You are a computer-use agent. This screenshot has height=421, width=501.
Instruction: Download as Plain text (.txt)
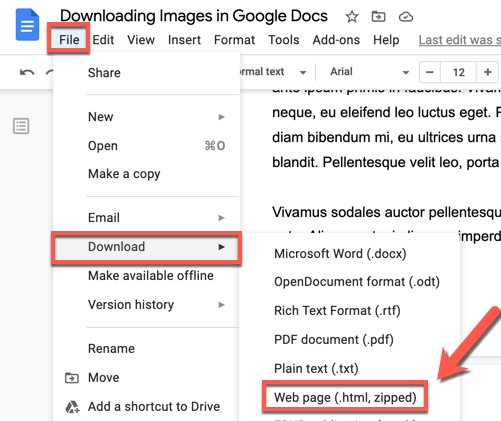coord(349,369)
